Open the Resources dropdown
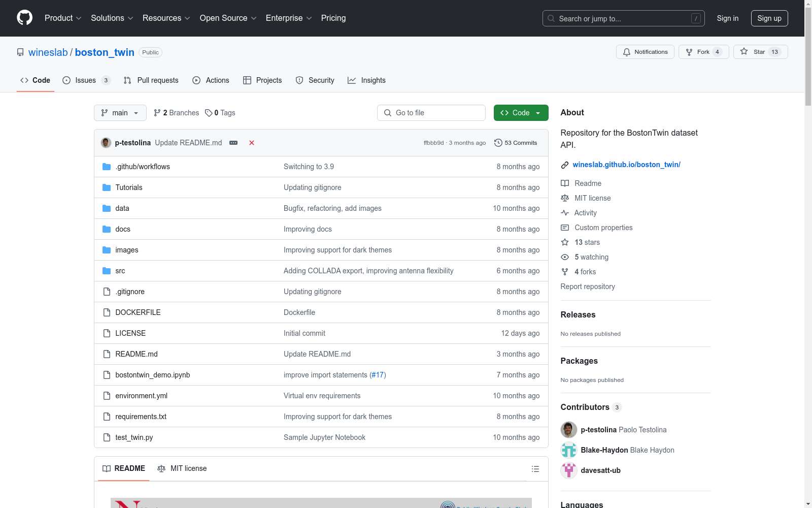 click(166, 18)
